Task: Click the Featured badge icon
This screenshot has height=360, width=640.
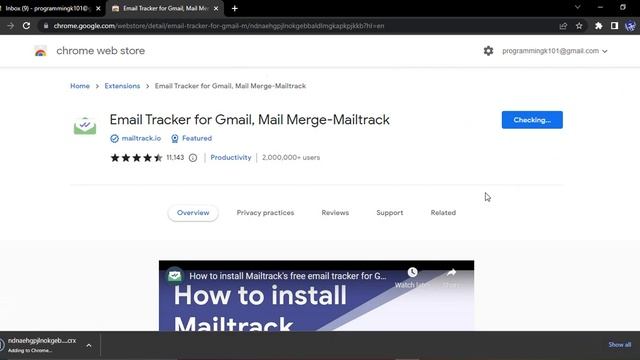Action: (x=175, y=139)
